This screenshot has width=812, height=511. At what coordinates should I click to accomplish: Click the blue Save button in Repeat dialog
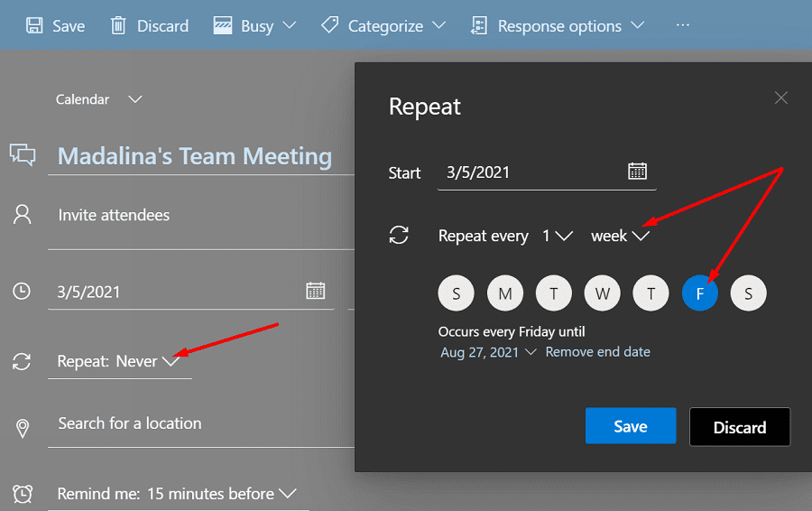pos(631,426)
